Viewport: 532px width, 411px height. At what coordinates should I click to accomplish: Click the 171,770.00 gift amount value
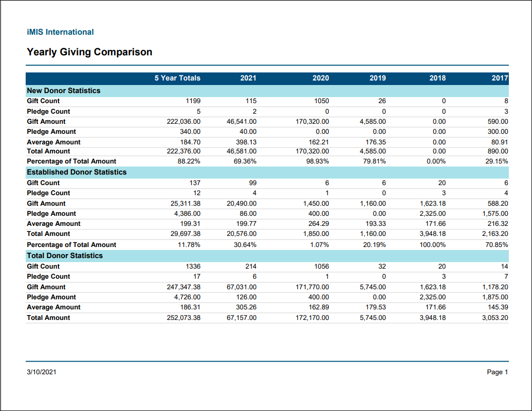pos(312,287)
